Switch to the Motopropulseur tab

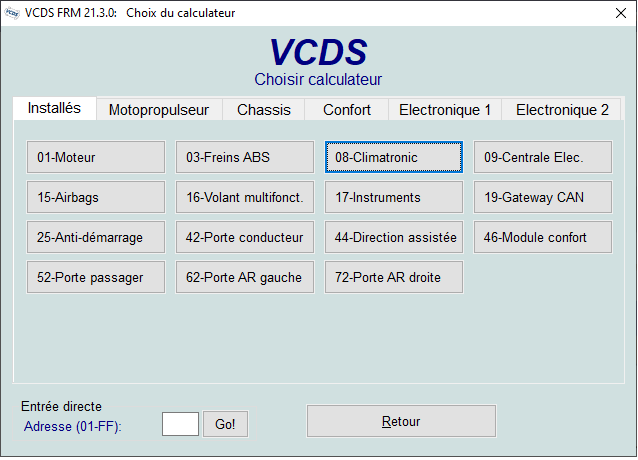[159, 110]
